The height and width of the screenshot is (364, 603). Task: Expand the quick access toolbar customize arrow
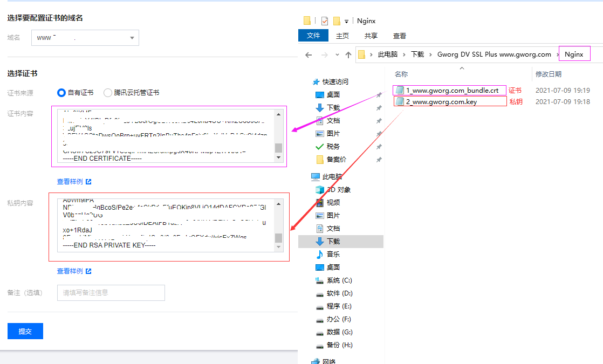coord(346,22)
